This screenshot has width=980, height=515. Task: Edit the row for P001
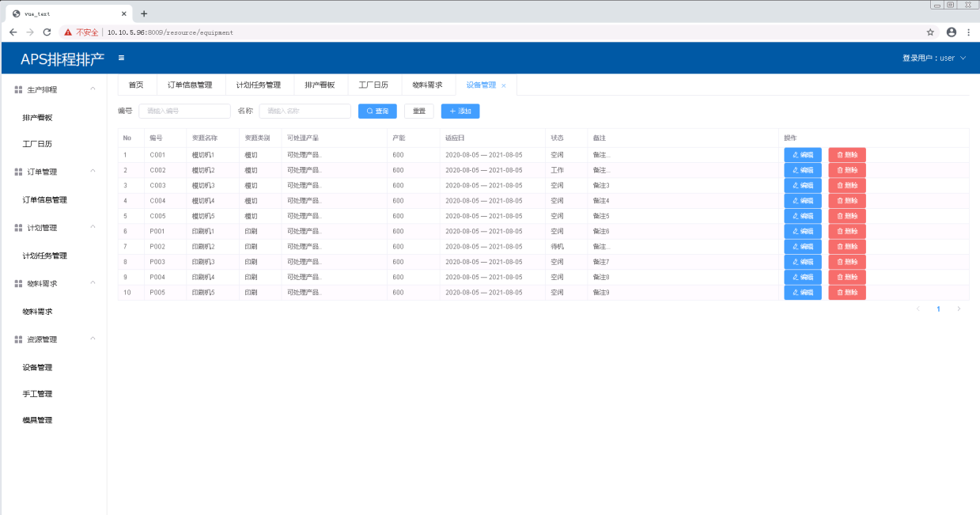coord(802,231)
